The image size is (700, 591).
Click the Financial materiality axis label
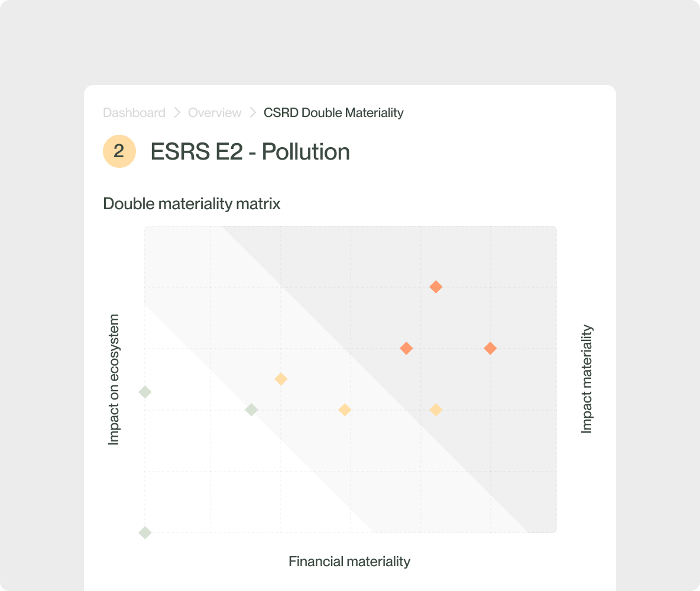point(349,561)
